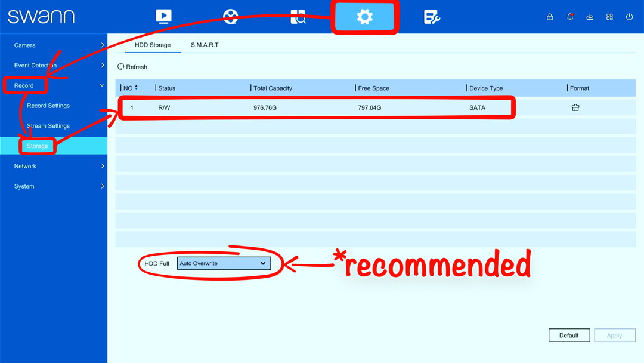Viewport: 644px width, 363px height.
Task: Select the Storage submenu item
Action: point(38,146)
